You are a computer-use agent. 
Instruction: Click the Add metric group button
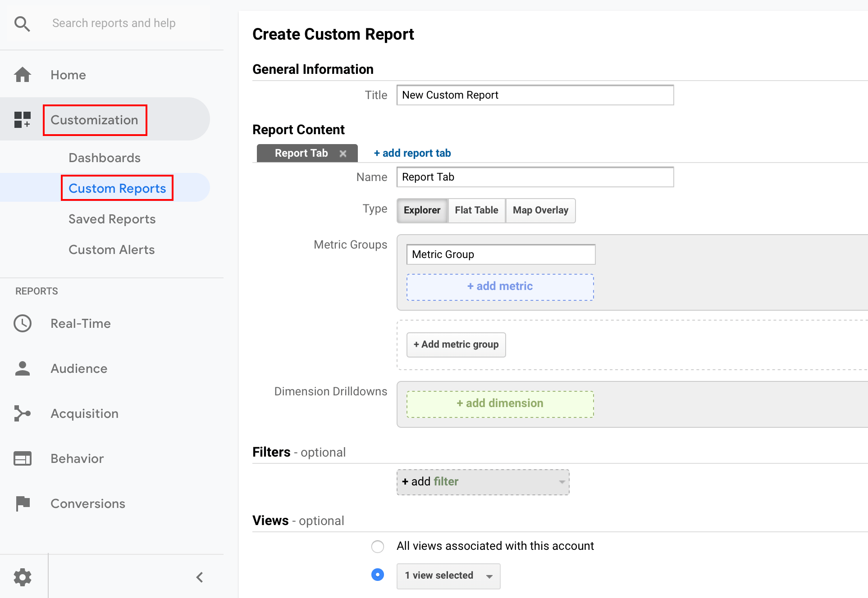click(456, 344)
